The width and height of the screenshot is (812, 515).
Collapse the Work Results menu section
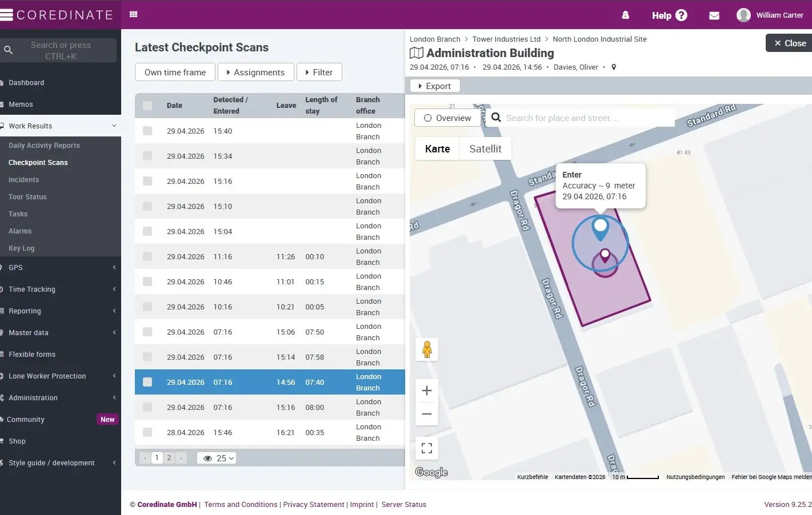[61, 126]
